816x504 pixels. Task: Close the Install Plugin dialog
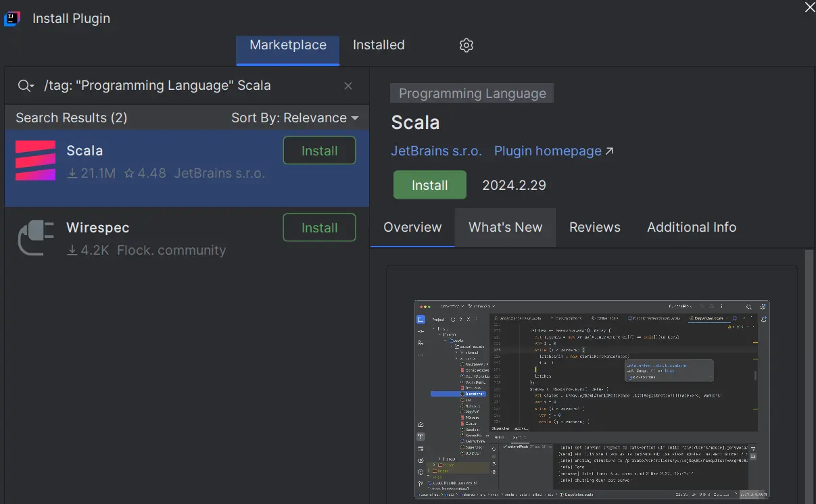point(809,7)
